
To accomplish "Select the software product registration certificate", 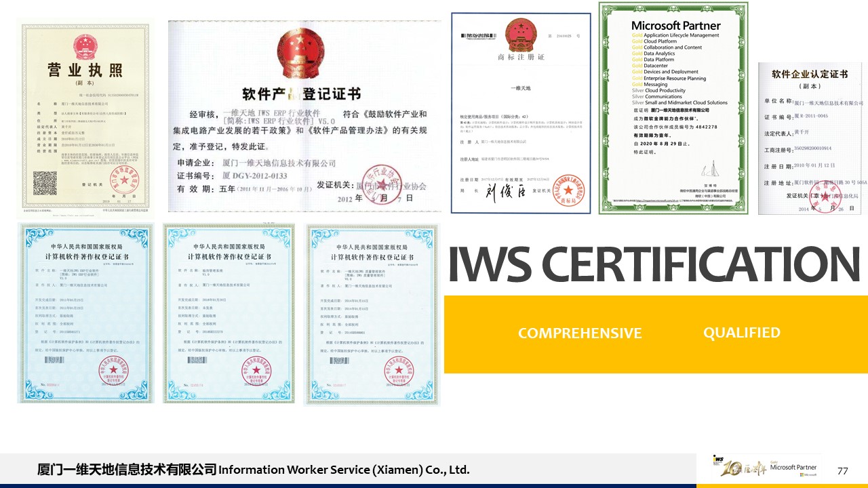I will coord(304,116).
